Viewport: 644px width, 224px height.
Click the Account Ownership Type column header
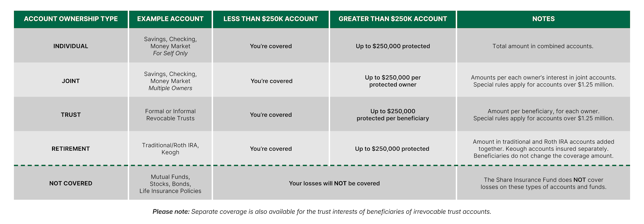pos(71,19)
